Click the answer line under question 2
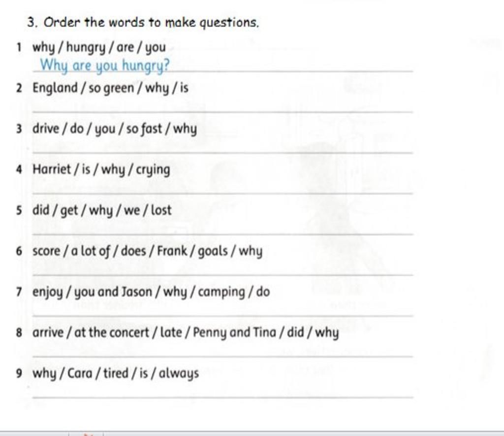 coord(223,112)
